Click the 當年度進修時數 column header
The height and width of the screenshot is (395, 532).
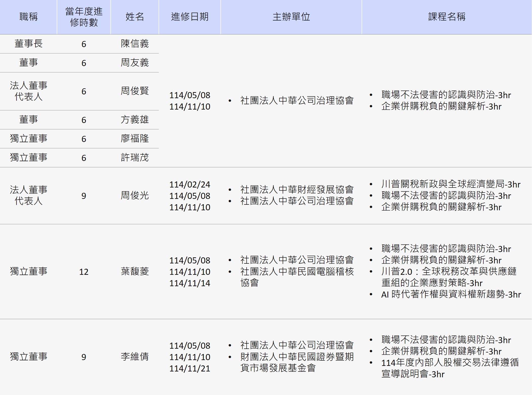(x=84, y=17)
